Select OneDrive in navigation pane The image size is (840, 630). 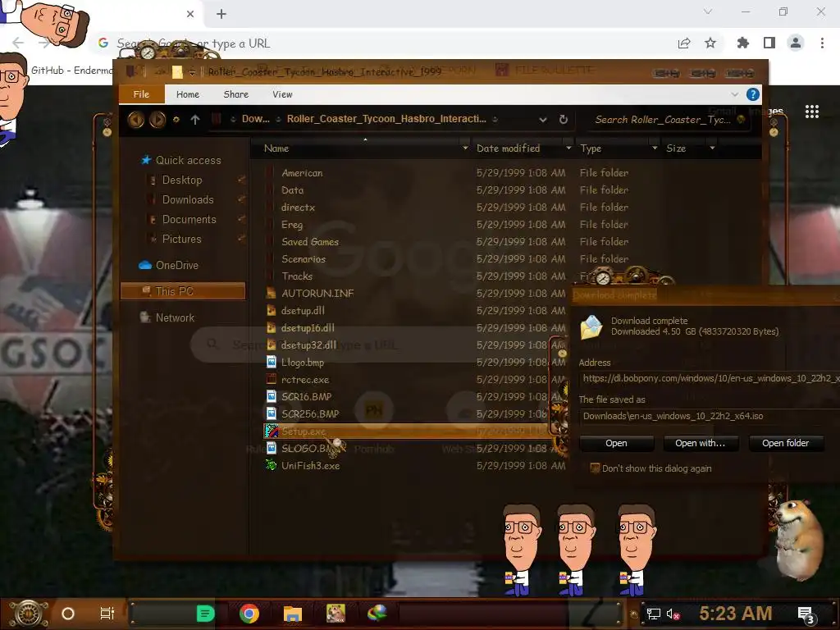coord(177,265)
